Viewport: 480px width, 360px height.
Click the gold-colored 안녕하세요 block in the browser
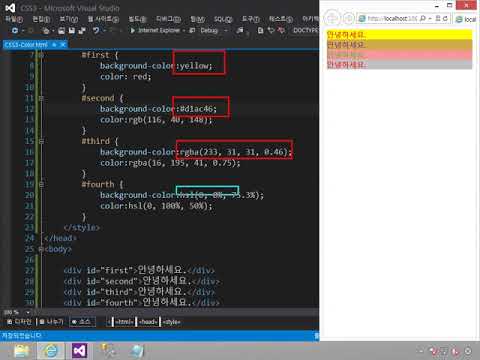399,45
